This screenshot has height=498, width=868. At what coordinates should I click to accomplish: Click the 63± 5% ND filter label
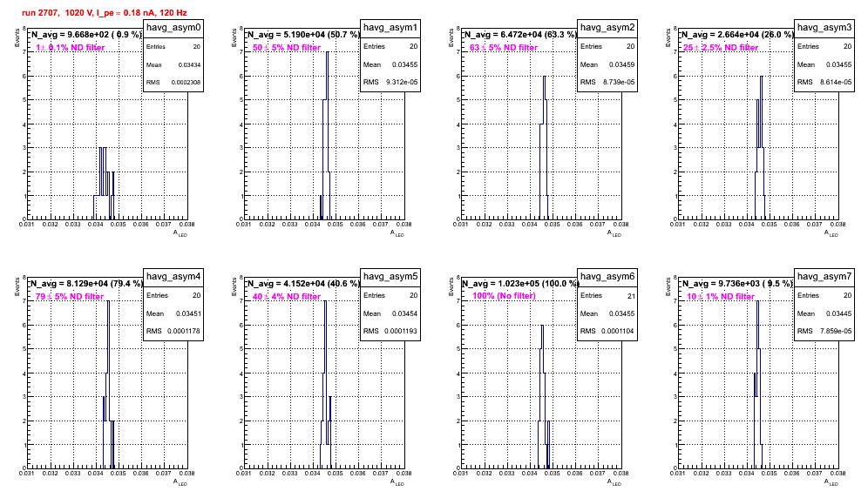click(x=504, y=48)
